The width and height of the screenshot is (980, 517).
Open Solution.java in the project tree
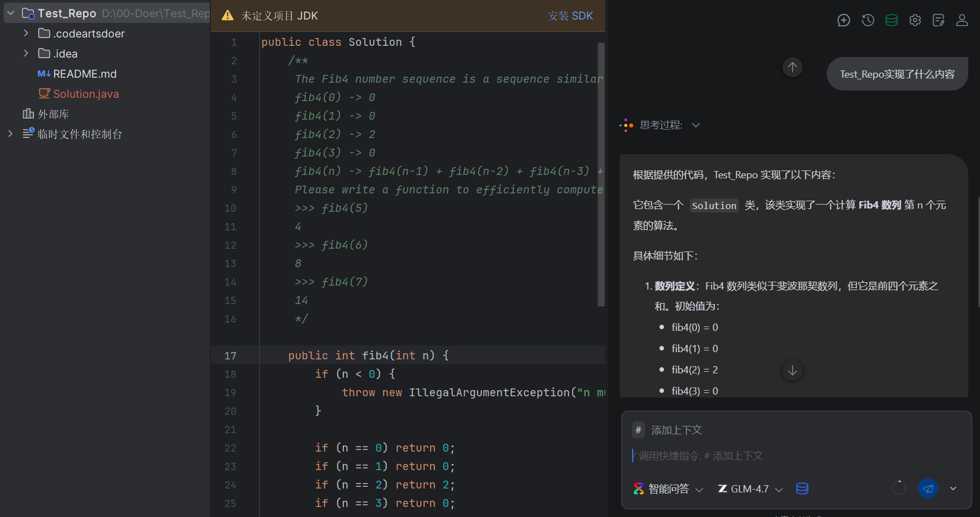point(86,94)
